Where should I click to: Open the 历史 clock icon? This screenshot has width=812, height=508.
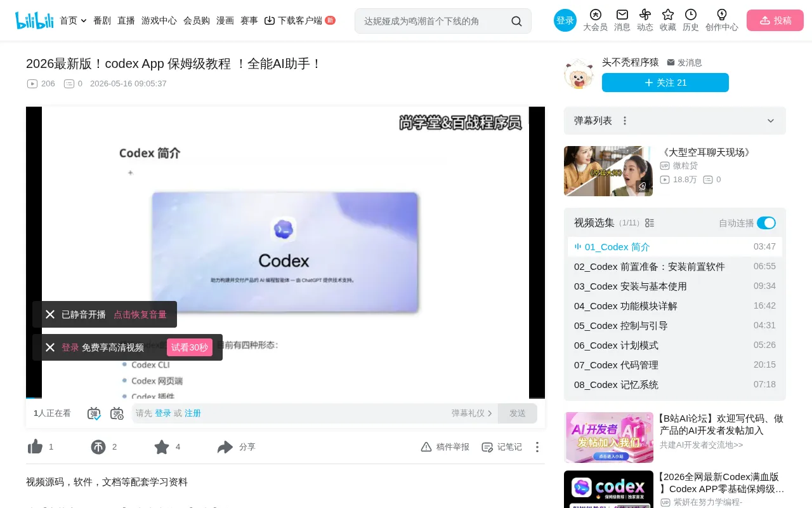click(x=691, y=15)
